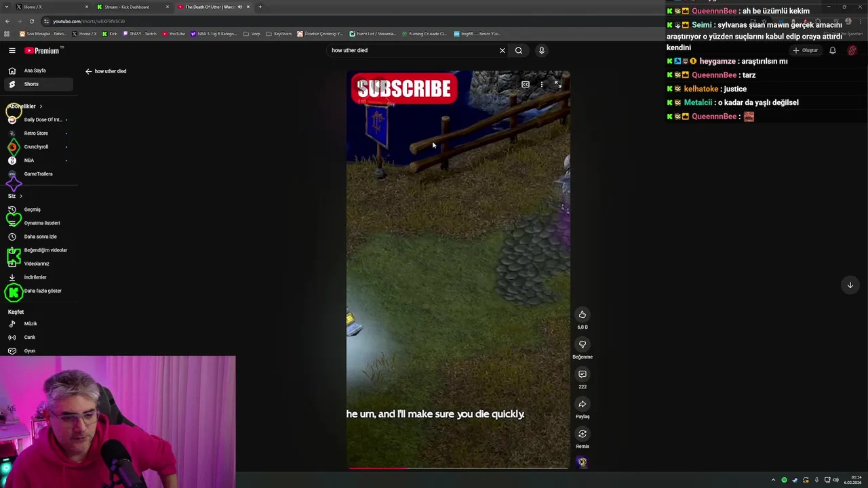Viewport: 868px width, 488px height.
Task: Open a new browser tab
Action: (260, 7)
